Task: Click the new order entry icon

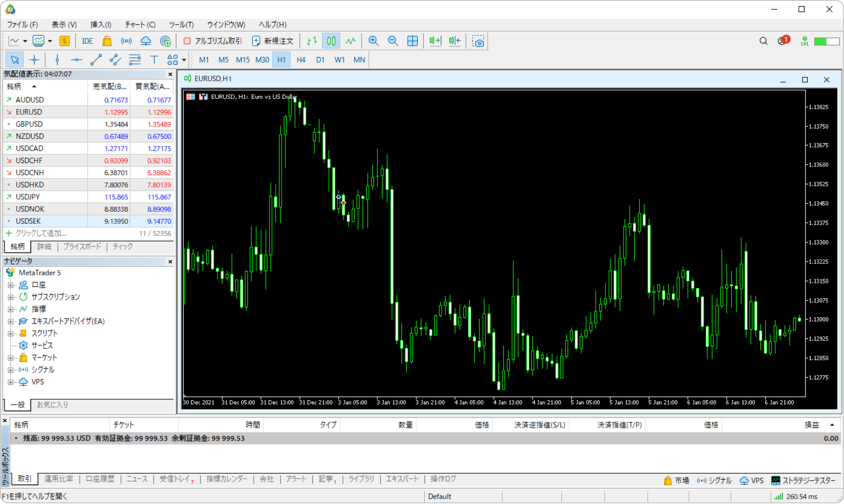Action: 272,41
